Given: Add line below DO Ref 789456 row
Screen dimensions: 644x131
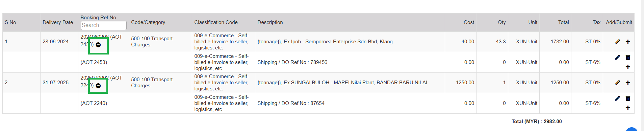Looking at the screenshot, I should (628, 67).
